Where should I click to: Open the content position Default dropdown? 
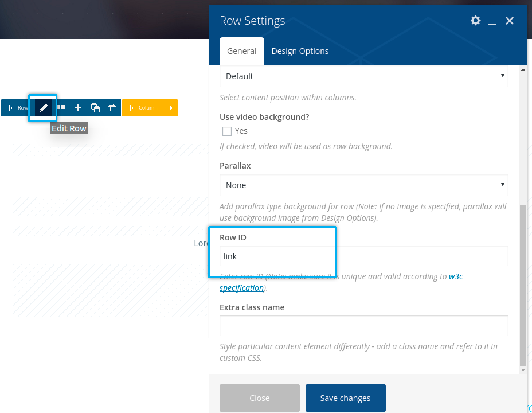[363, 76]
